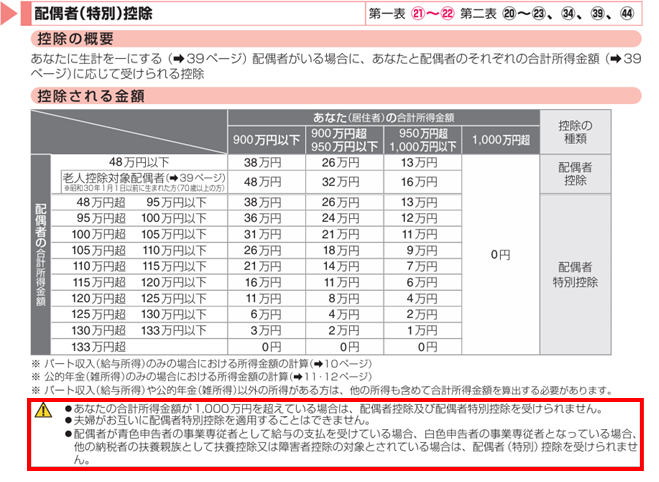Click the red arrow marker beside the 配偶者(特別)控除 title

click(x=8, y=13)
